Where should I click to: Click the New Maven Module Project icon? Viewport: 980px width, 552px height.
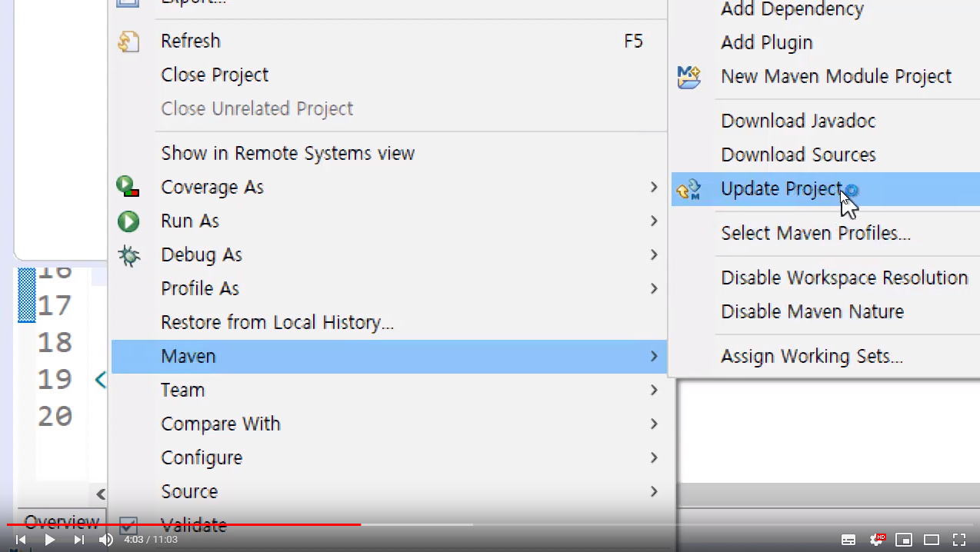click(x=689, y=77)
